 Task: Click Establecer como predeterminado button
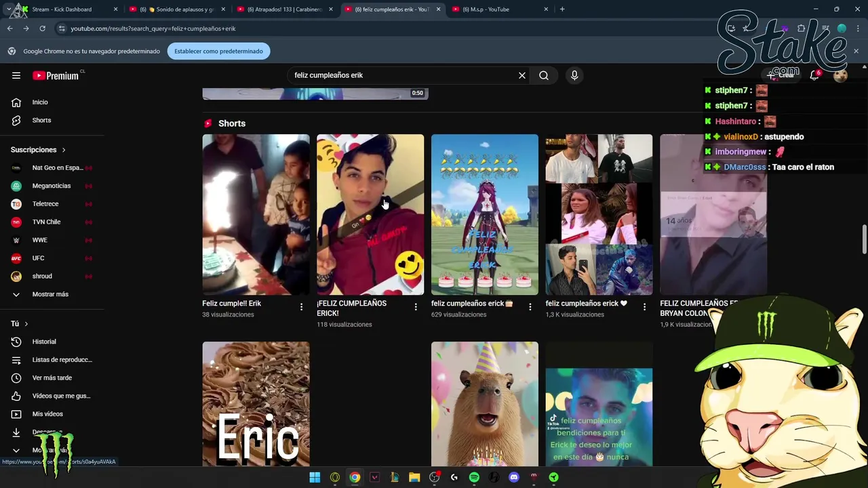click(218, 51)
